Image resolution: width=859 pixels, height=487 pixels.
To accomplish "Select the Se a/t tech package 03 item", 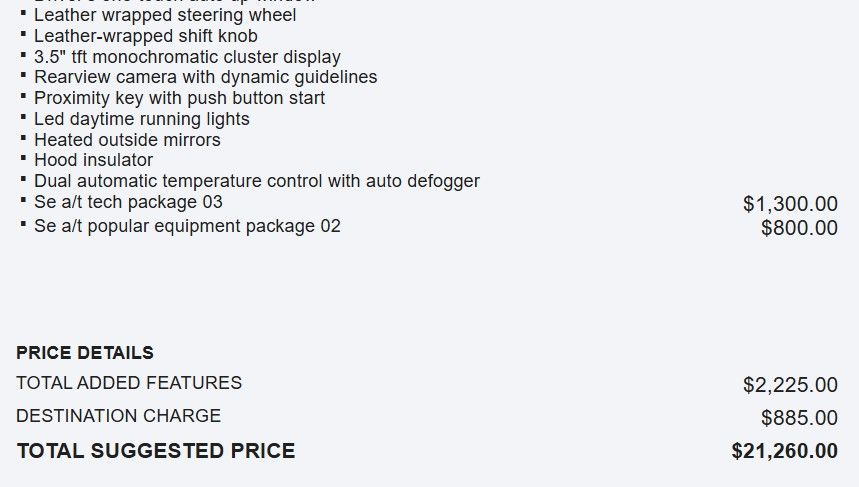I will click(128, 202).
